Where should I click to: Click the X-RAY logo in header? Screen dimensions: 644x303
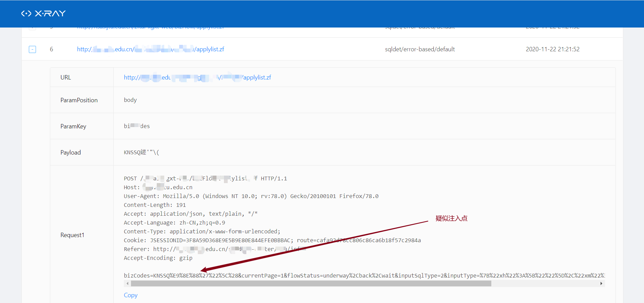click(x=43, y=13)
